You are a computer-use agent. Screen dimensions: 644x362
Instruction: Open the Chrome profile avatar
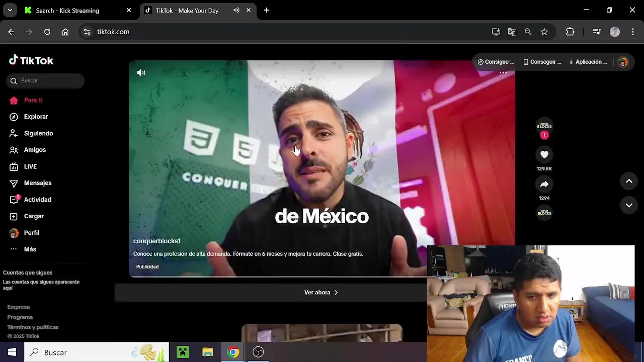click(x=615, y=32)
